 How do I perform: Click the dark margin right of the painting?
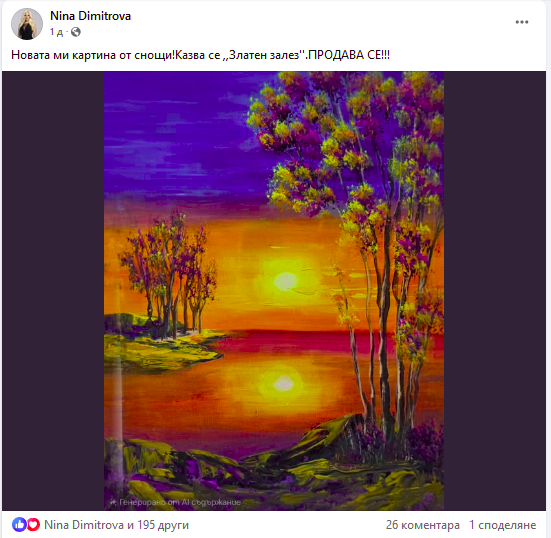[495, 291]
